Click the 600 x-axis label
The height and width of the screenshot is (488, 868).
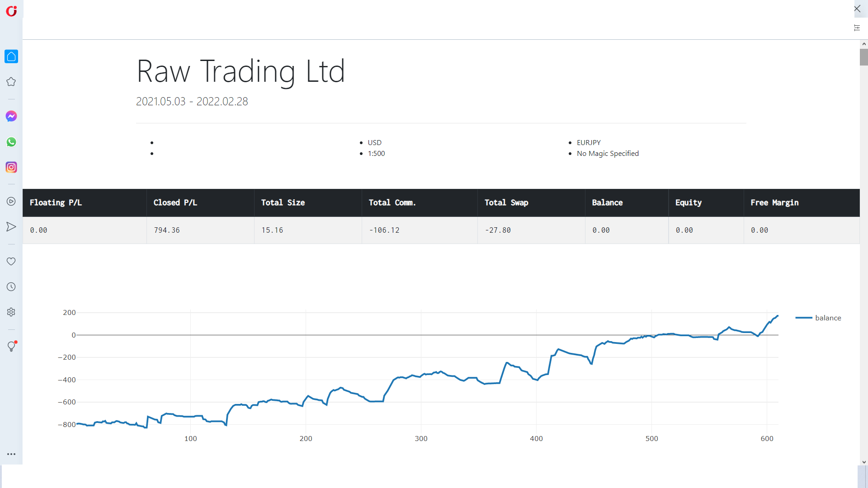tap(767, 438)
